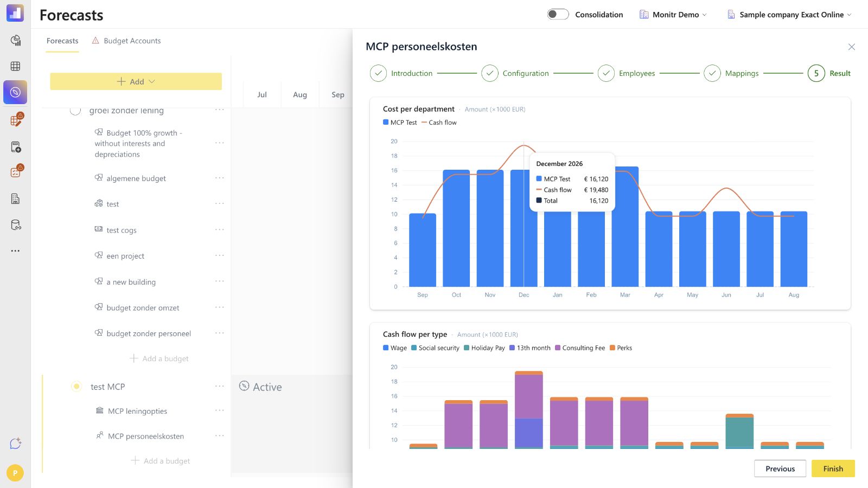
Task: Open the Add dropdown button
Action: 136,81
